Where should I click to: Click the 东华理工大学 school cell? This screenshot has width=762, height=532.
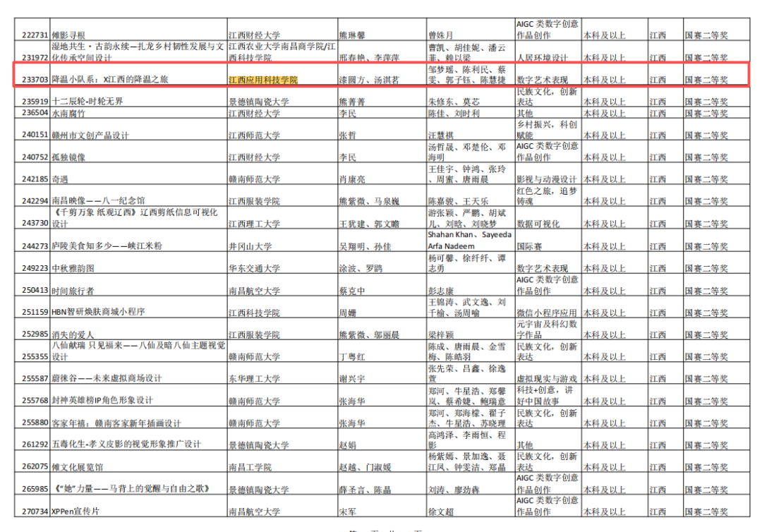254,378
